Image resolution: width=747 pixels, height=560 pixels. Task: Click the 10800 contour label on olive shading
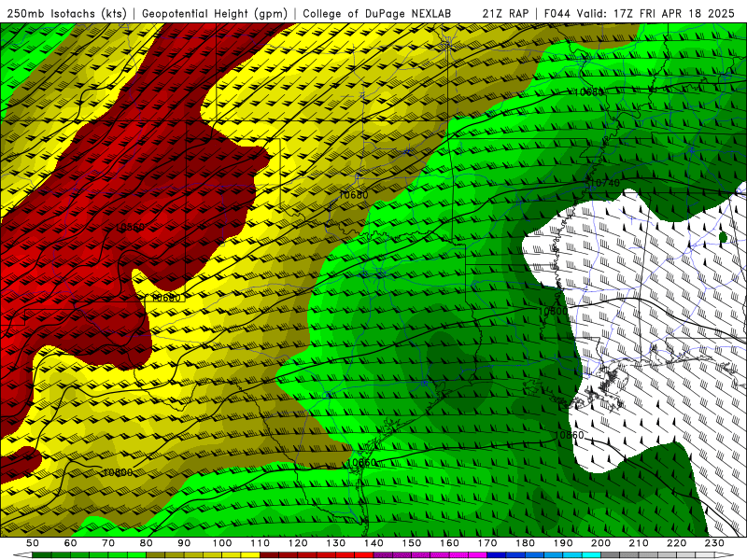click(118, 472)
